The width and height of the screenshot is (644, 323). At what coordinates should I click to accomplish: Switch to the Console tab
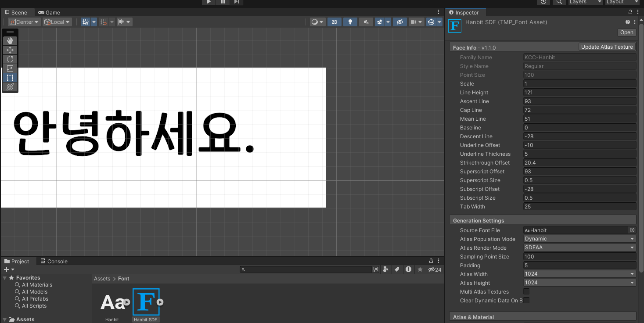coord(54,261)
